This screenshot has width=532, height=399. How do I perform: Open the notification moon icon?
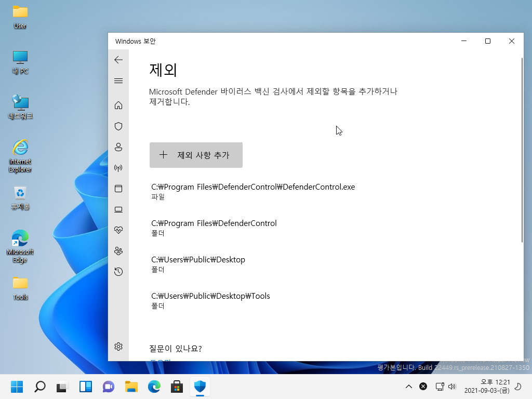518,387
